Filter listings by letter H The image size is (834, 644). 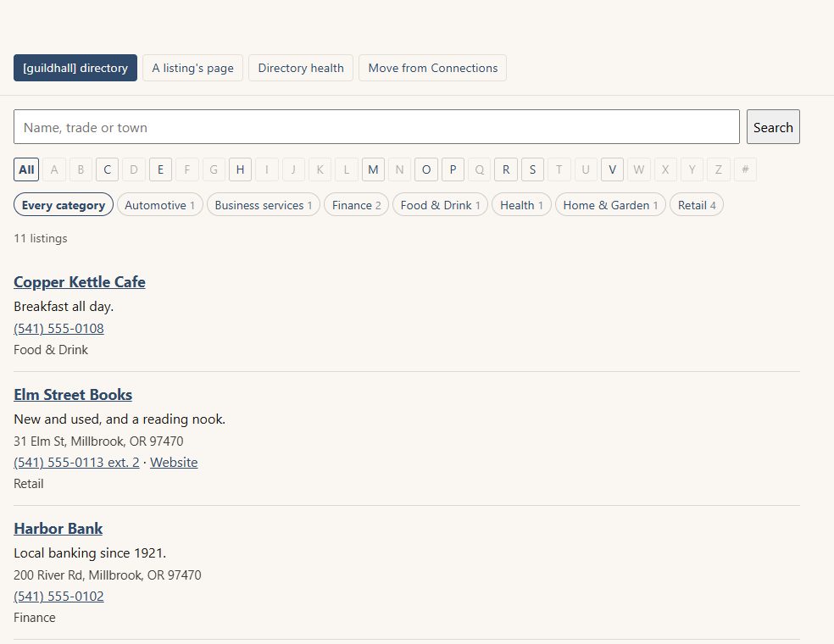240,169
